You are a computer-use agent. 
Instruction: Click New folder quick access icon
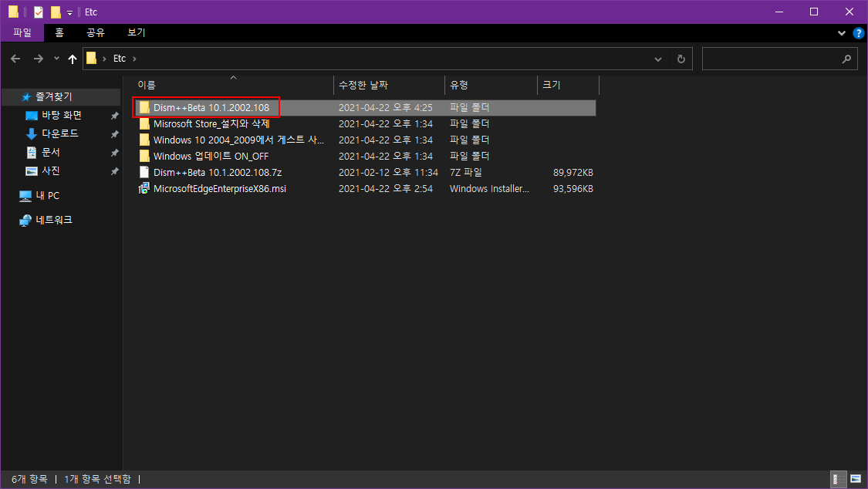[56, 12]
